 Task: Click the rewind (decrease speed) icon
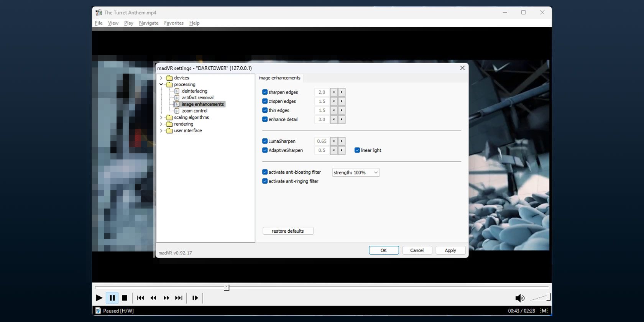(153, 298)
